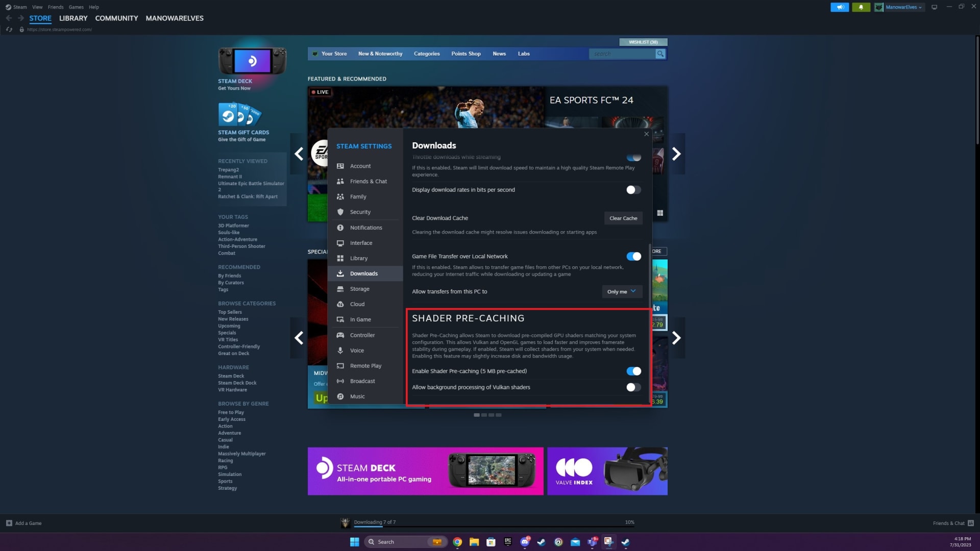Image resolution: width=980 pixels, height=551 pixels.
Task: Open Broadcast settings section
Action: pos(365,382)
